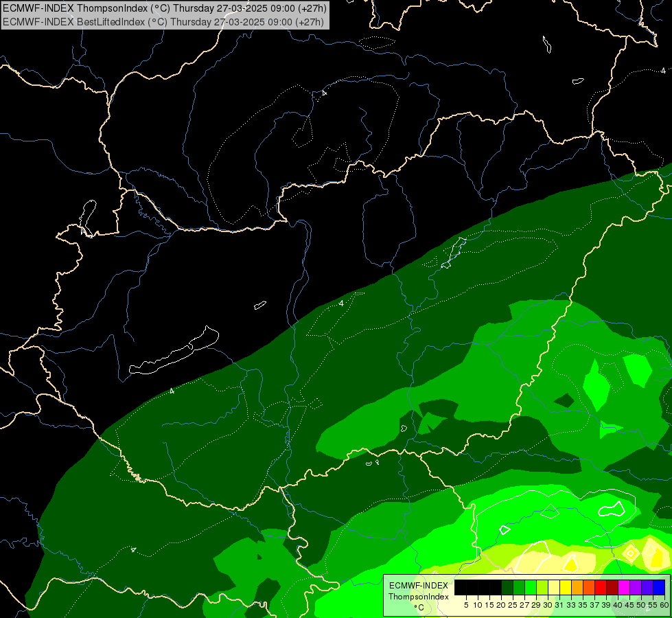This screenshot has height=618, width=672.
Task: Click the ECMWF-INDEX BestLiftedIndex title line
Action: point(163,22)
